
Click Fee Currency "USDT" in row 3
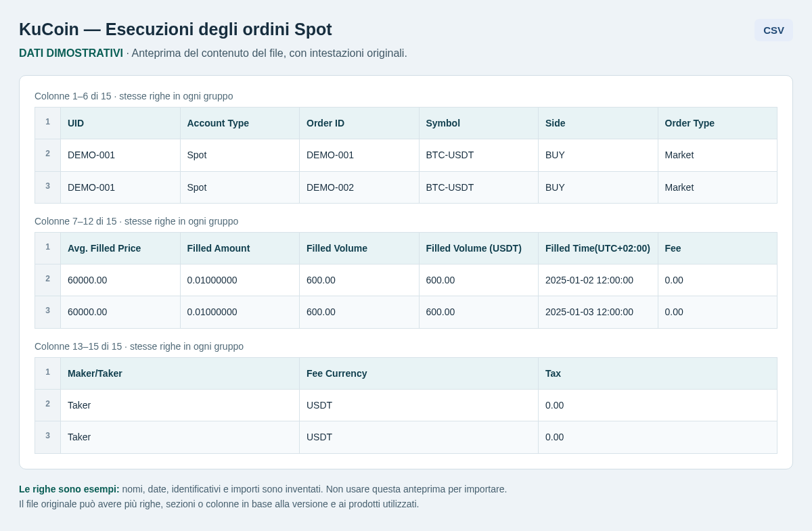pos(419,437)
